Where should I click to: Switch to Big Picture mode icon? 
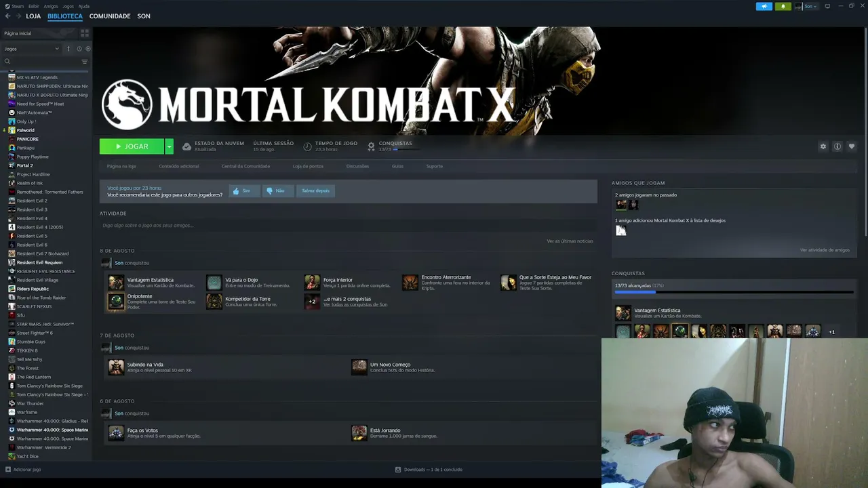pyautogui.click(x=827, y=6)
